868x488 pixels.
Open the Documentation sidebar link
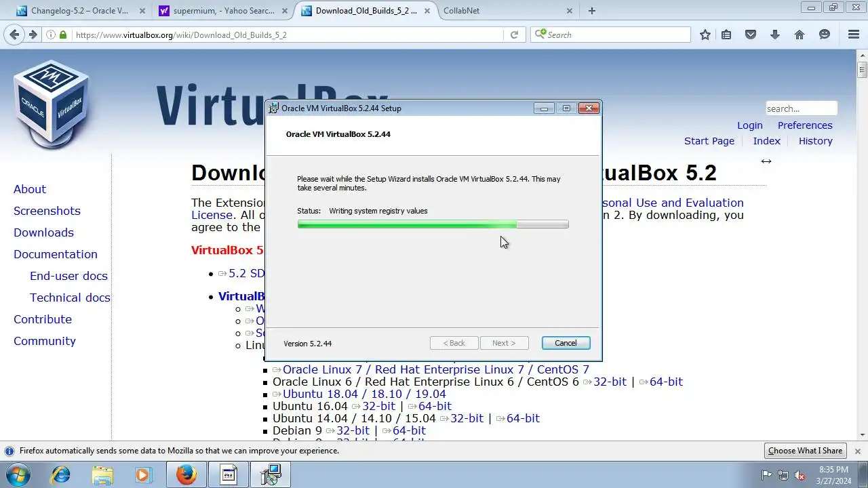pos(56,254)
